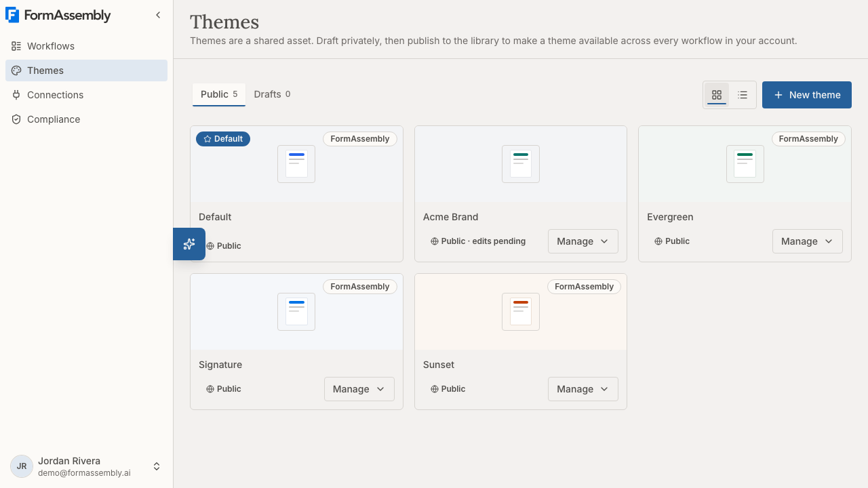Screen dimensions: 868x488
Task: Click the Evergreen theme thumbnail
Action: (x=745, y=164)
